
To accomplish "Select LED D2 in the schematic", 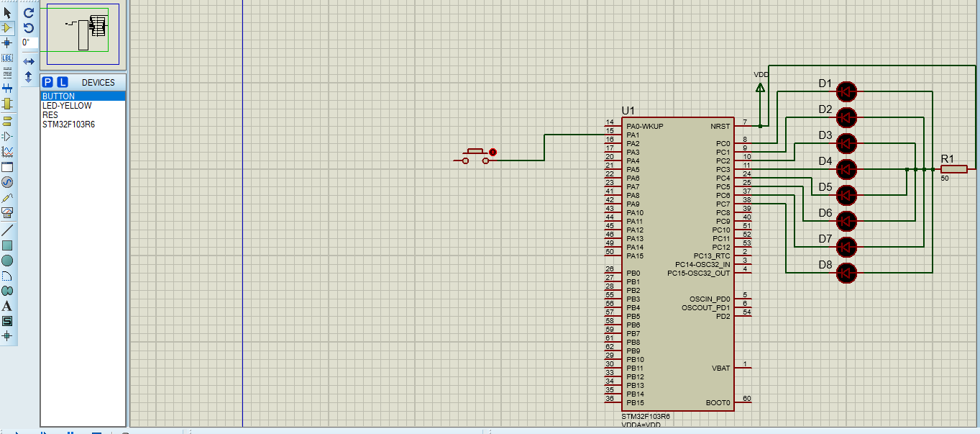I will 847,117.
